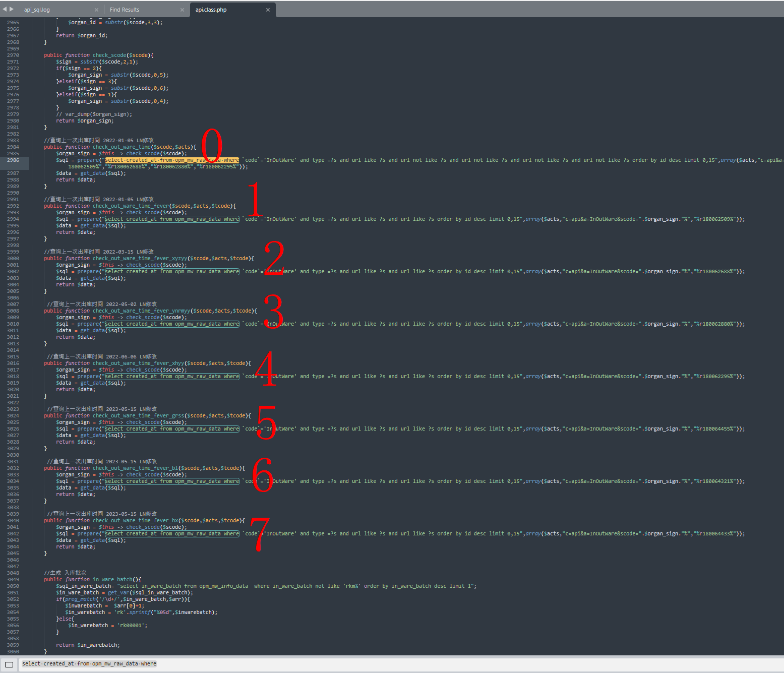The height and width of the screenshot is (673, 784).
Task: Click the outlined match in check_out_ware_time_fever function
Action: pos(172,219)
